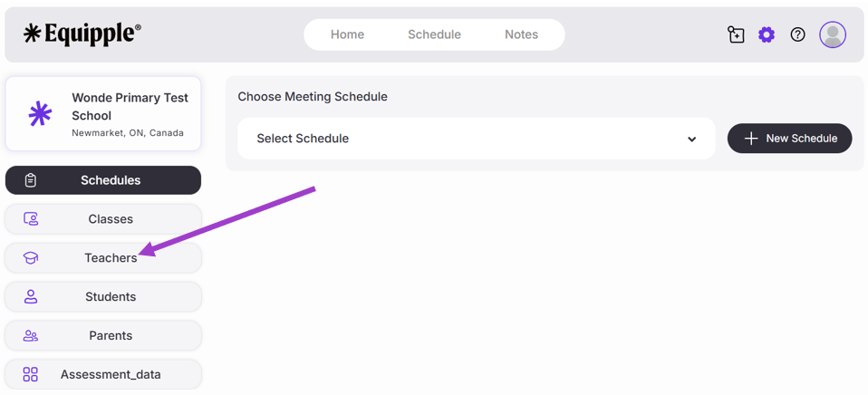The height and width of the screenshot is (395, 868).
Task: Click the school's purple asterisk logo
Action: [40, 114]
